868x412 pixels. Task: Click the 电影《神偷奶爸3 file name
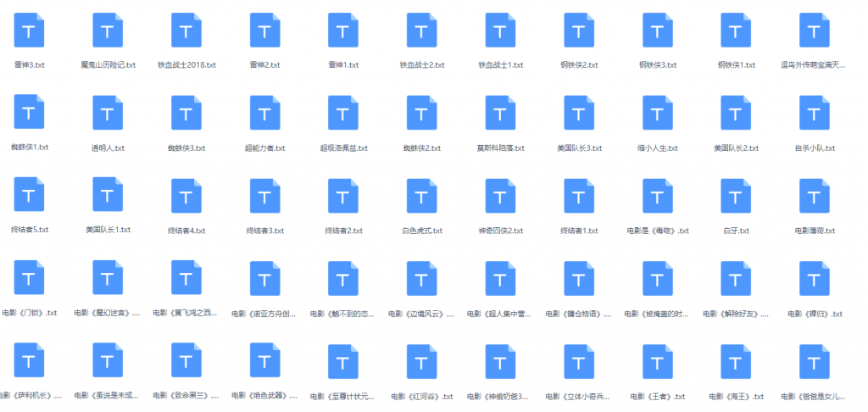tap(500, 397)
